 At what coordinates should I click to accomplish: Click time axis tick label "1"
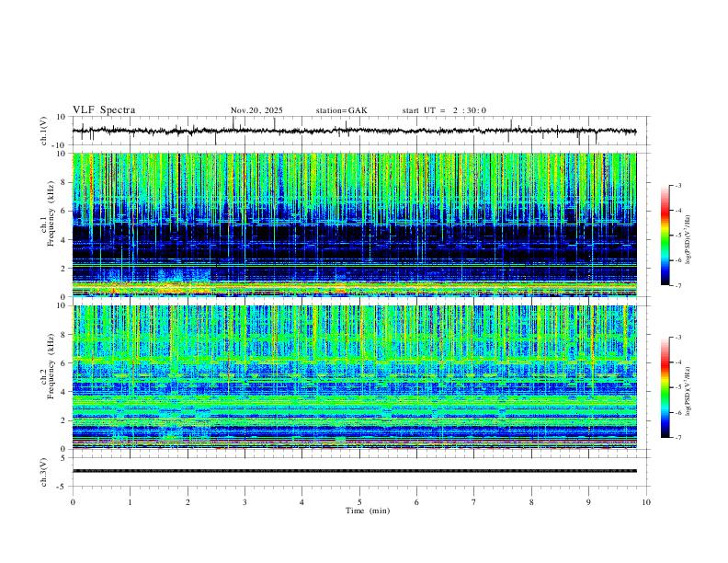click(x=130, y=502)
